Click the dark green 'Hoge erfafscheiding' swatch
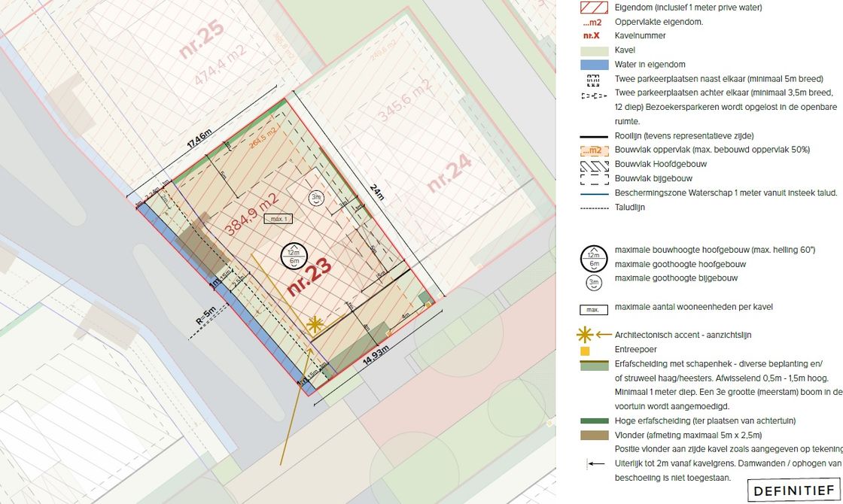This screenshot has height=504, width=843. click(x=595, y=421)
